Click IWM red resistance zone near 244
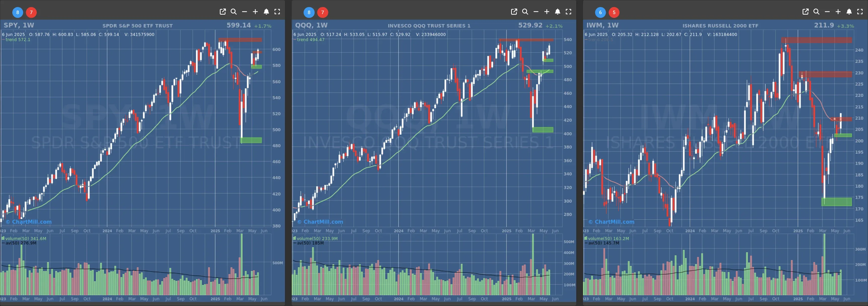The width and height of the screenshot is (868, 306). (x=816, y=40)
